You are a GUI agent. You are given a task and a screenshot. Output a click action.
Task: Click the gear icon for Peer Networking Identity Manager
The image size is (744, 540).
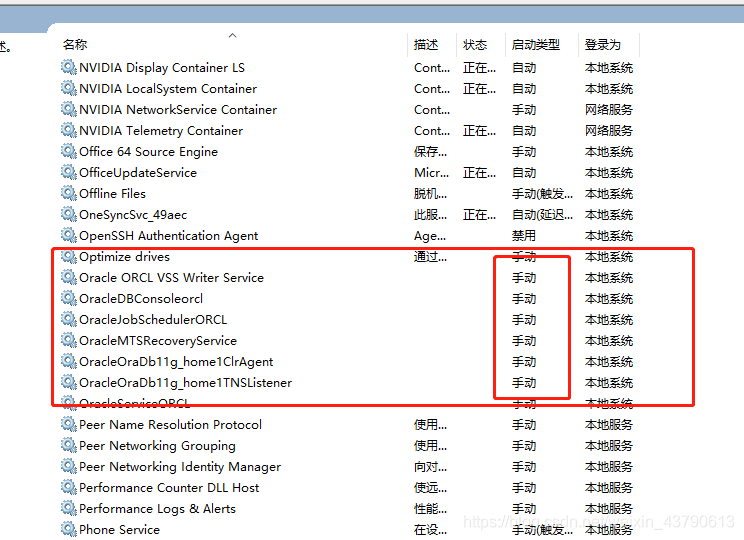[x=69, y=466]
